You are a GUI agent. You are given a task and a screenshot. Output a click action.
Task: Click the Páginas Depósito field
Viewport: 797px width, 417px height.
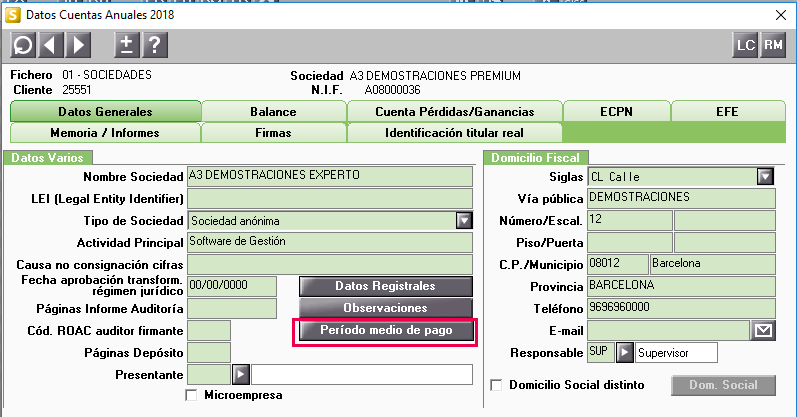(209, 352)
